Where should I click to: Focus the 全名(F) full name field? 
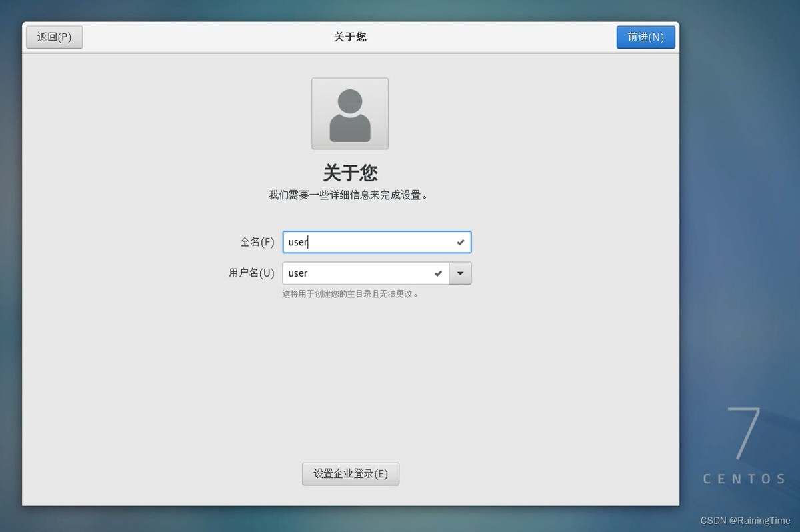click(377, 242)
